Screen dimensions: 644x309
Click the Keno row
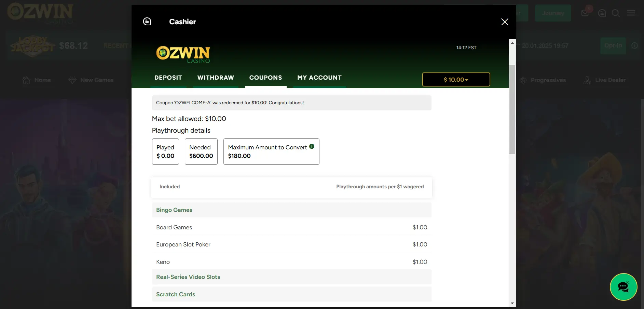[291, 262]
